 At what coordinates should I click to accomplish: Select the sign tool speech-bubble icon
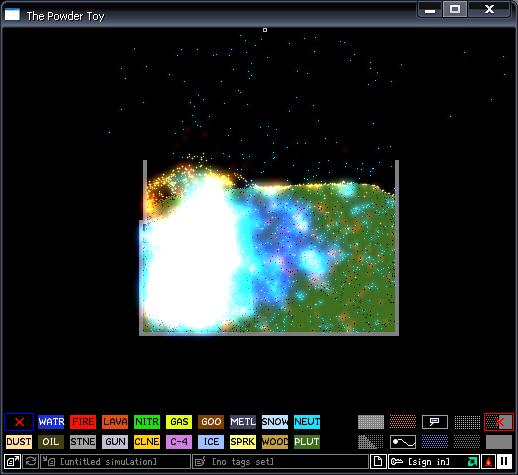[435, 422]
